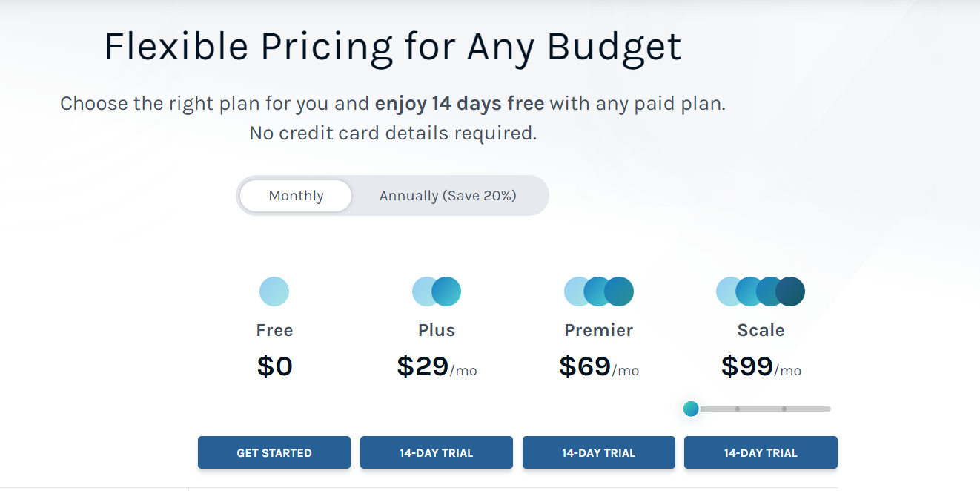Select the Plus plan overlapping circles icon

pos(437,291)
